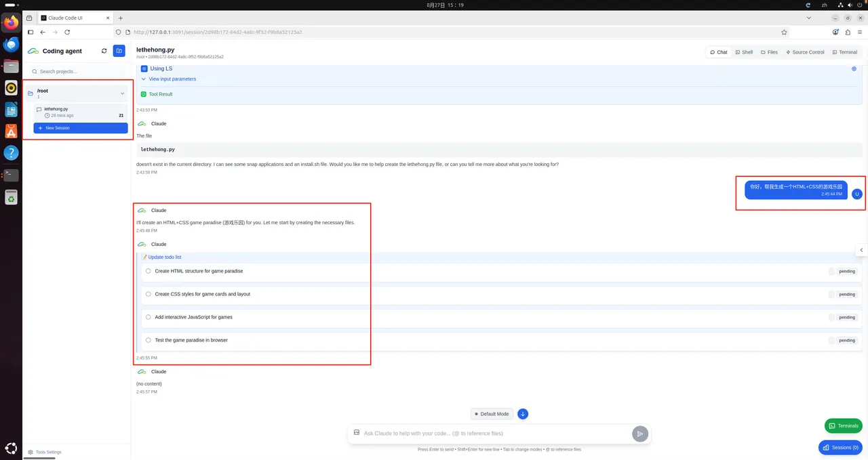Launch Thunderbird from the dock
868x460 pixels.
point(11,45)
